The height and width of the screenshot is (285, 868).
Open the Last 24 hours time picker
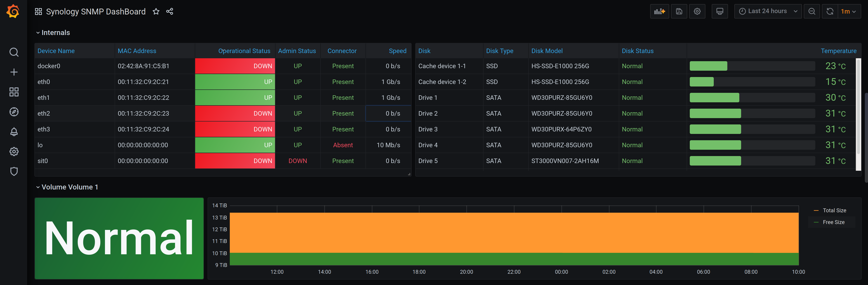click(767, 12)
